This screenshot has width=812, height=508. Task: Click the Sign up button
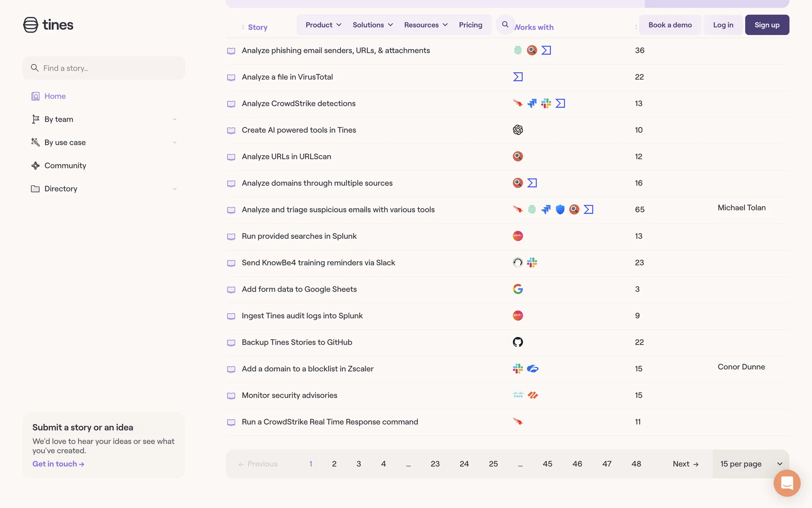click(767, 25)
